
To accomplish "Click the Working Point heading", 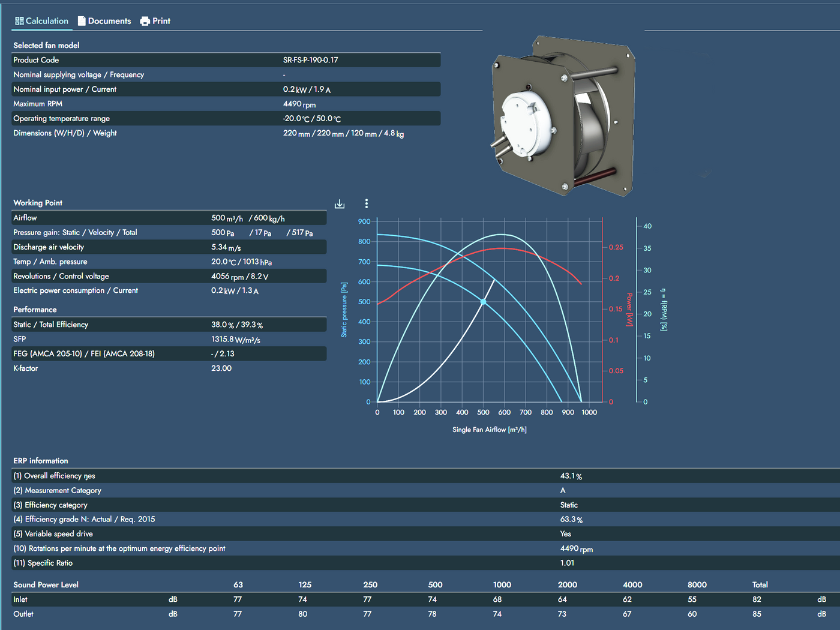I will click(x=38, y=203).
